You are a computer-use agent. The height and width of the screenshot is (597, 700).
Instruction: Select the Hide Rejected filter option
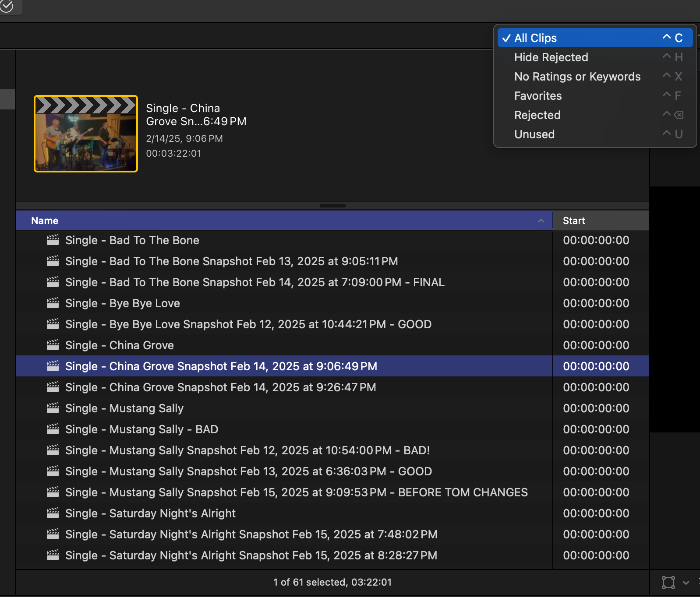[551, 57]
